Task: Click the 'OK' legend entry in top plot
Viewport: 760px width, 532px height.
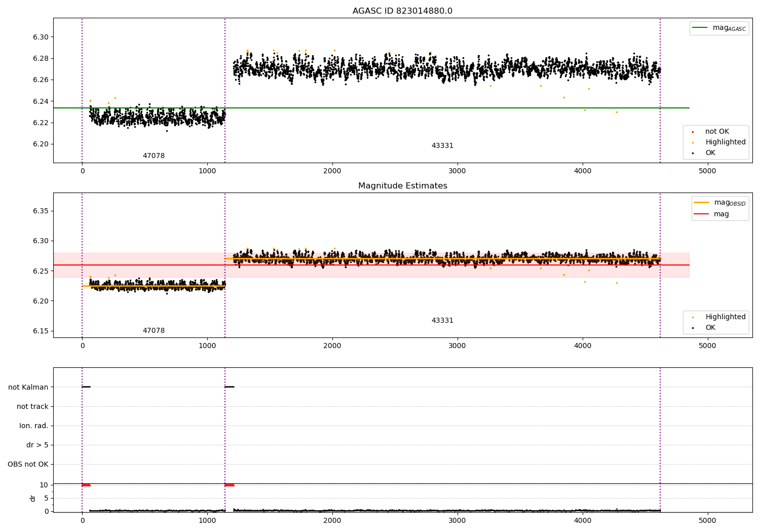Action: pyautogui.click(x=710, y=153)
